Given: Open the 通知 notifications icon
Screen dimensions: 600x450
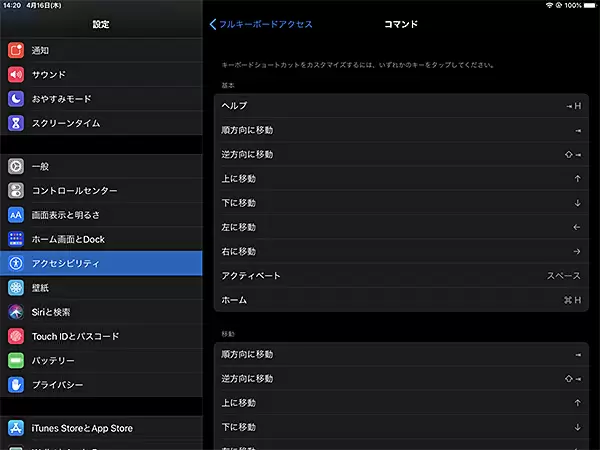Looking at the screenshot, I should pos(16,50).
